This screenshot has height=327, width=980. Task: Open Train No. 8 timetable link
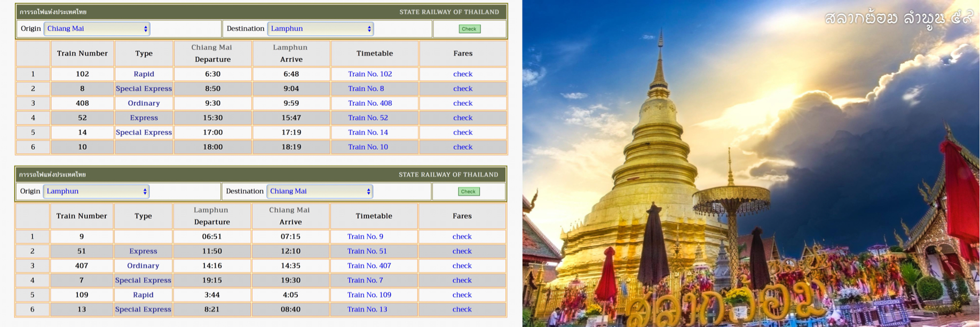(366, 89)
